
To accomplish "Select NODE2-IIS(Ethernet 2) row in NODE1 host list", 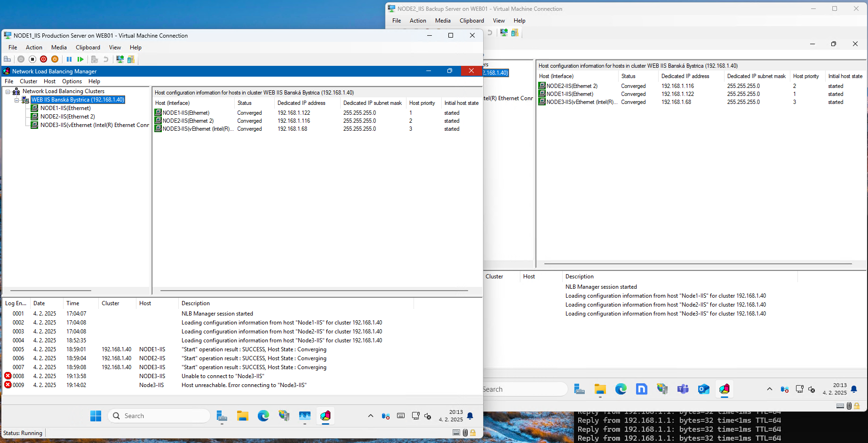I will 318,121.
